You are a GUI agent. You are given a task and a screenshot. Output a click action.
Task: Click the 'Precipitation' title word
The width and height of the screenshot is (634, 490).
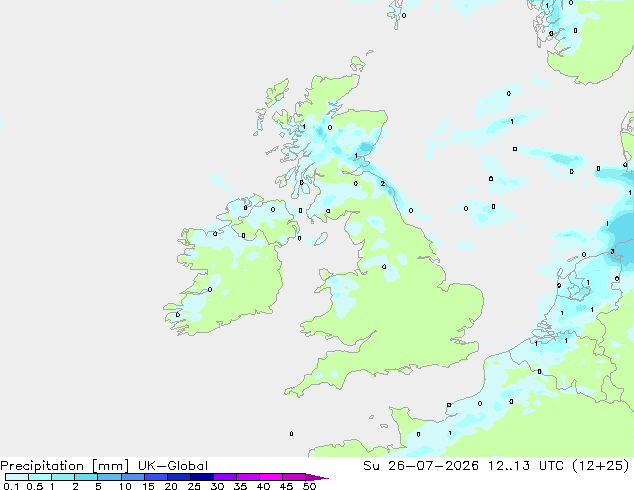click(x=42, y=466)
